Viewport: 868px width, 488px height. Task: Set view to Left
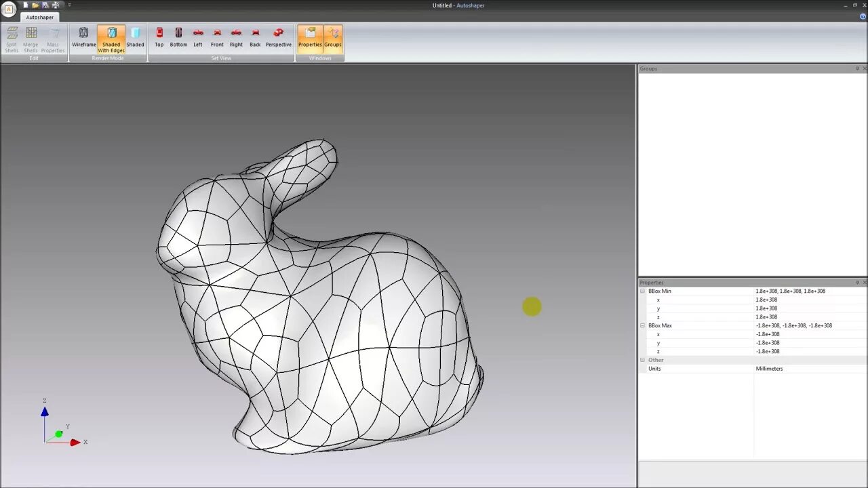coord(198,37)
